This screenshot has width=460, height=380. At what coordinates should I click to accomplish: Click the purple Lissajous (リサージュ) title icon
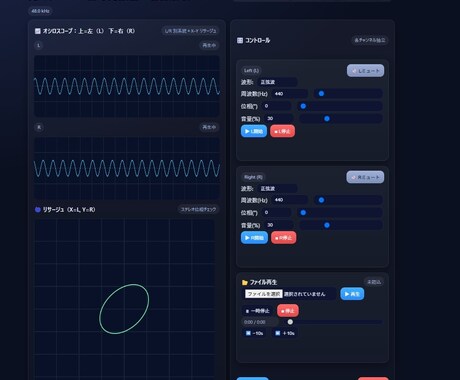(x=38, y=210)
